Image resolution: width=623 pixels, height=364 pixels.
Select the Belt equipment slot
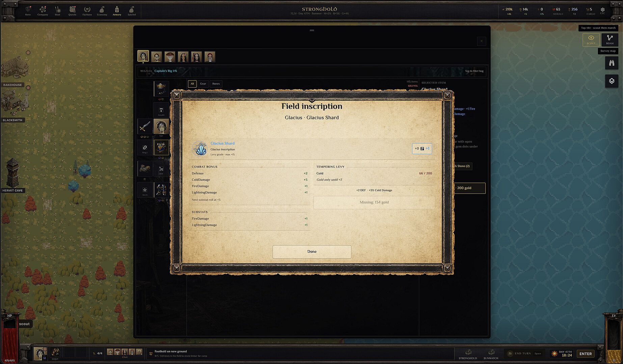[161, 169]
